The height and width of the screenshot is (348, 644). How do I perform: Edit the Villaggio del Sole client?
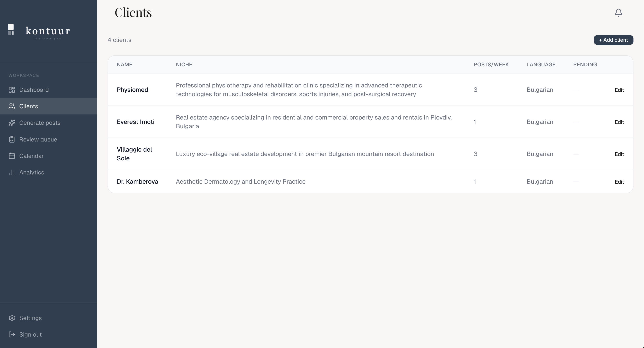click(619, 154)
